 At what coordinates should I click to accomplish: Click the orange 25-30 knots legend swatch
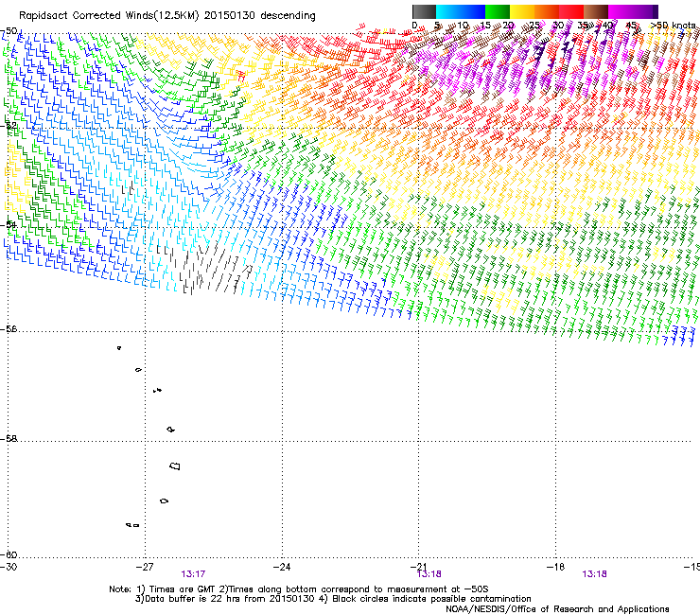(547, 11)
